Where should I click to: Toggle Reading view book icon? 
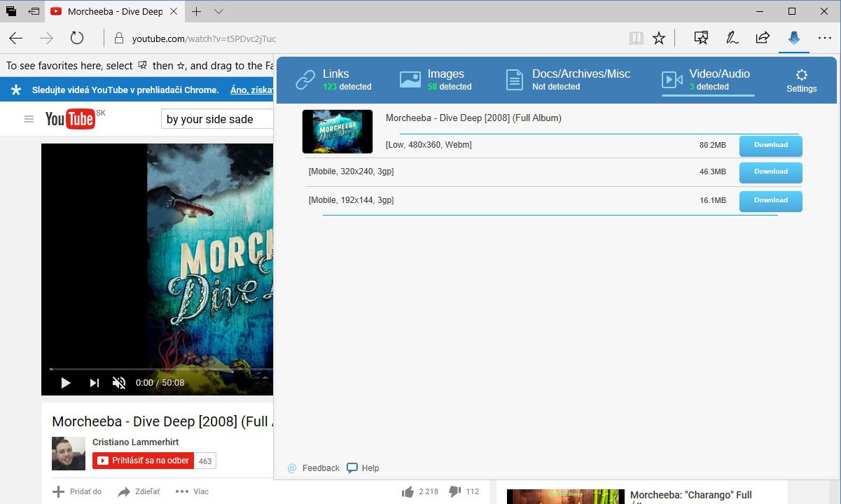(x=636, y=38)
